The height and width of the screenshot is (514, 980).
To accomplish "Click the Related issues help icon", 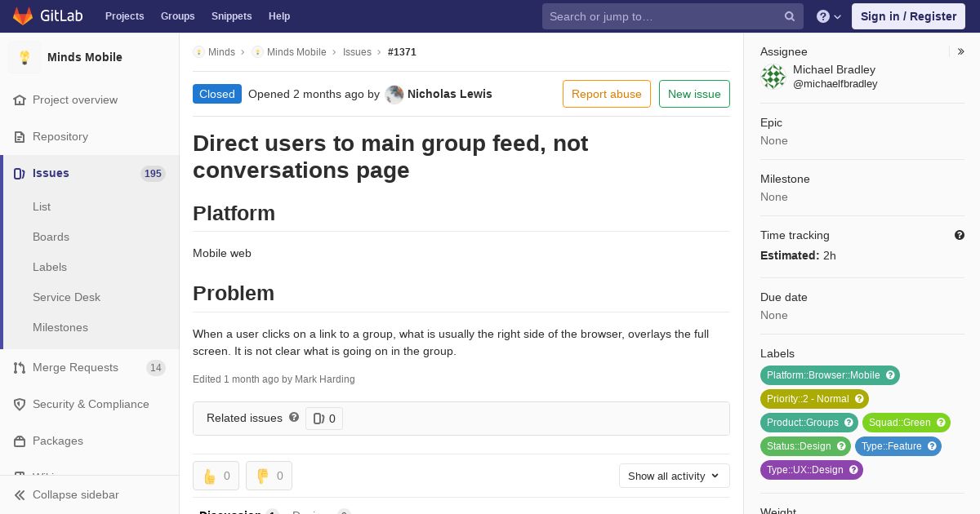I will tap(294, 417).
